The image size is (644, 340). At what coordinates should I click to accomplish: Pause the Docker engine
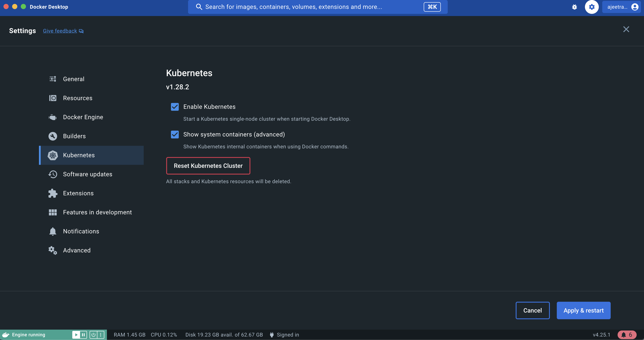(x=83, y=335)
